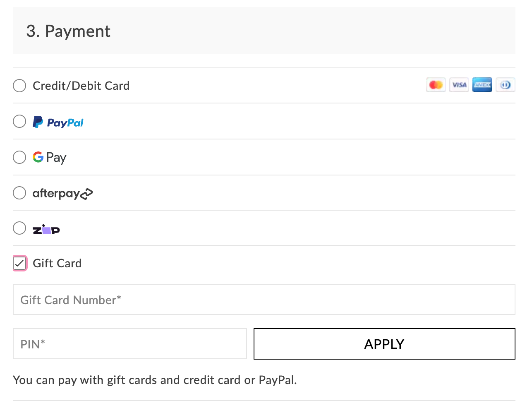Click the Google Pay logo
The width and height of the screenshot is (532, 408).
(50, 157)
